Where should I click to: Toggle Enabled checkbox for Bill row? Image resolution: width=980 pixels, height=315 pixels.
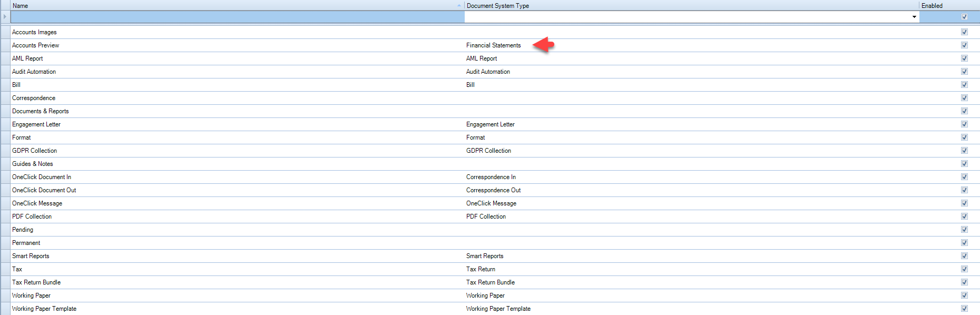click(x=964, y=85)
